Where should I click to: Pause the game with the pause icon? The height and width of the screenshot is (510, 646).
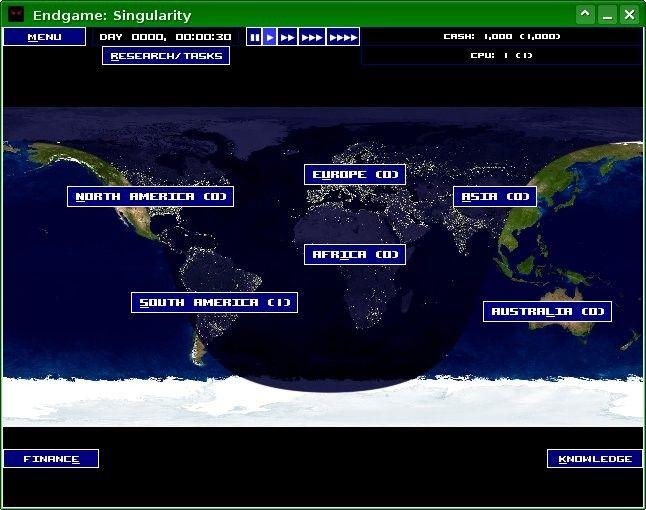click(x=254, y=37)
